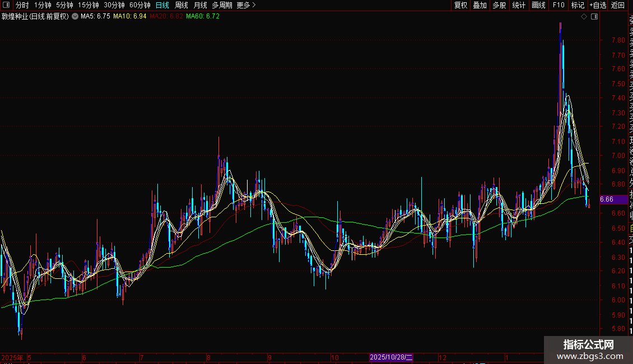Select the 15分钟 period tab
Image resolution: width=633 pixels, height=364 pixels.
point(89,5)
